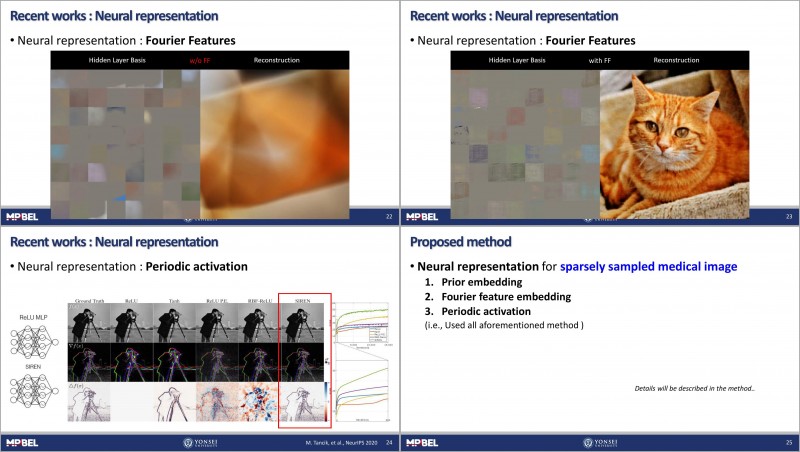Click page number 25 in footer
800x452 pixels.
click(789, 443)
